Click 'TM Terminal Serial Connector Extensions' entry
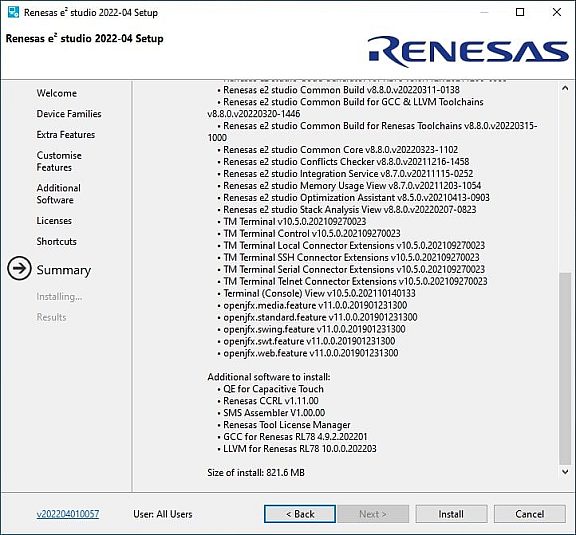The height and width of the screenshot is (535, 576). pyautogui.click(x=354, y=269)
